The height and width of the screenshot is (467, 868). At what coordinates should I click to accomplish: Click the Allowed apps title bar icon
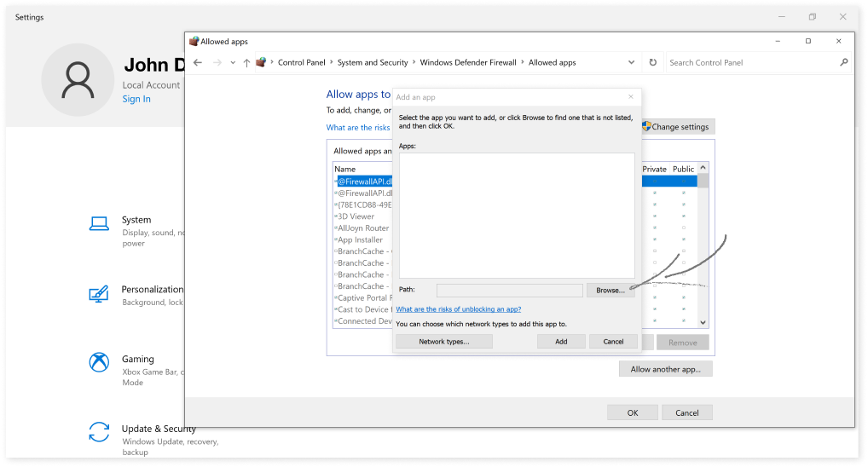pos(194,42)
